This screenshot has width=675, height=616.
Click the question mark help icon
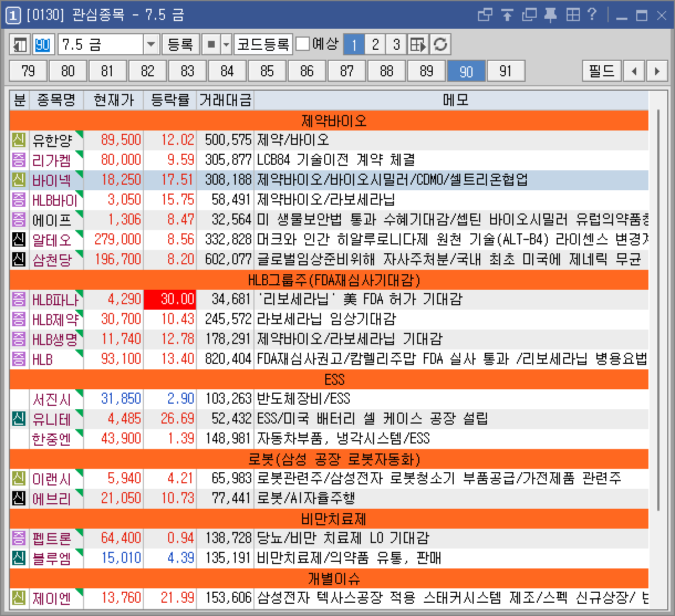593,15
